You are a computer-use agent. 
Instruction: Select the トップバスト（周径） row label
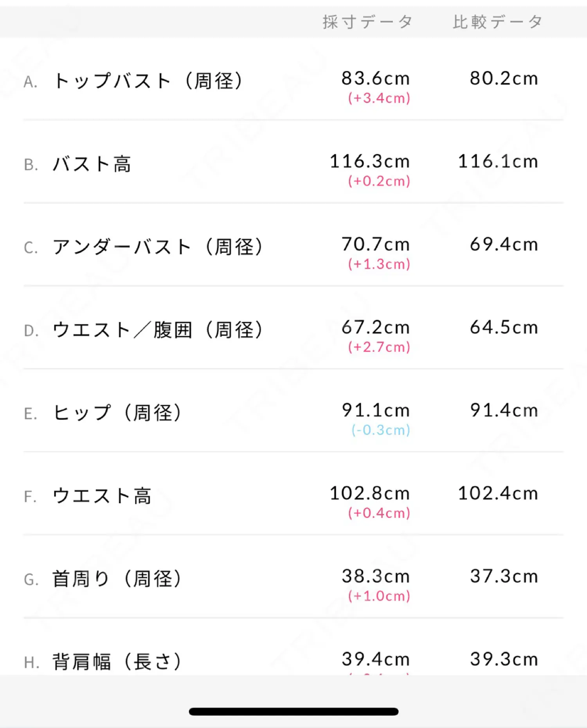(148, 81)
